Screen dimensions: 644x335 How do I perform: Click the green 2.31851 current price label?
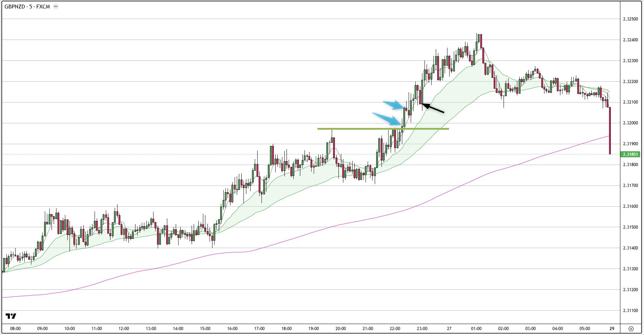click(x=630, y=154)
